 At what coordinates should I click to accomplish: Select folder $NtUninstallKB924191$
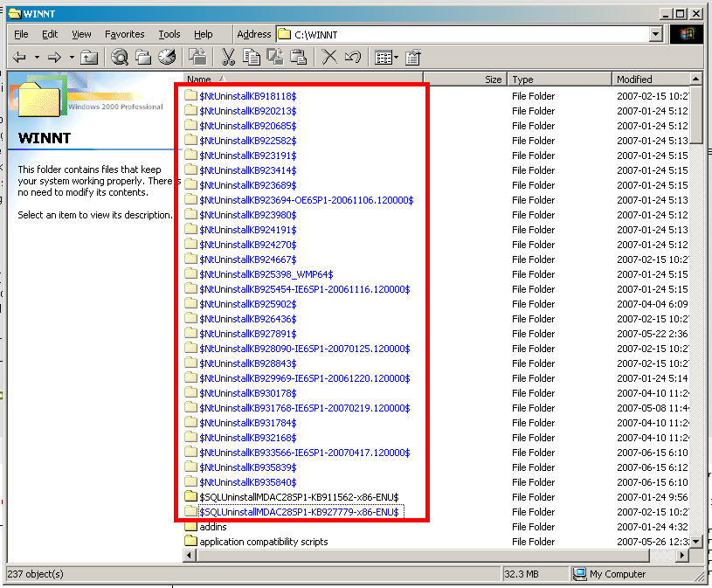(247, 230)
